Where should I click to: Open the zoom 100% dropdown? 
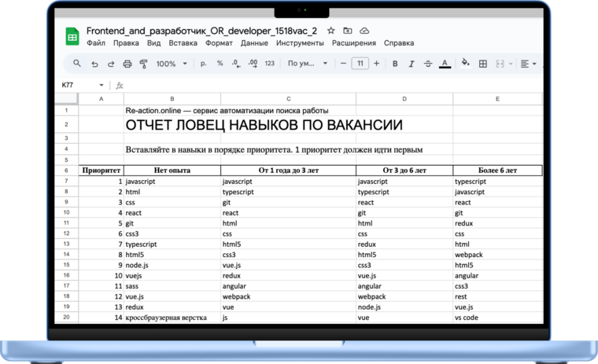[172, 64]
